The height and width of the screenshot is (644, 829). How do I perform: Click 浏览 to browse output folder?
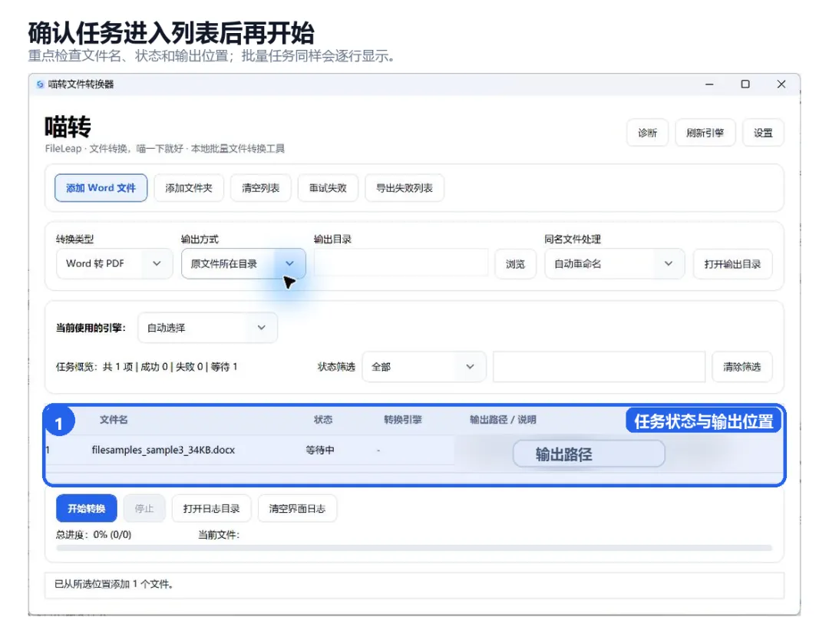tap(516, 264)
